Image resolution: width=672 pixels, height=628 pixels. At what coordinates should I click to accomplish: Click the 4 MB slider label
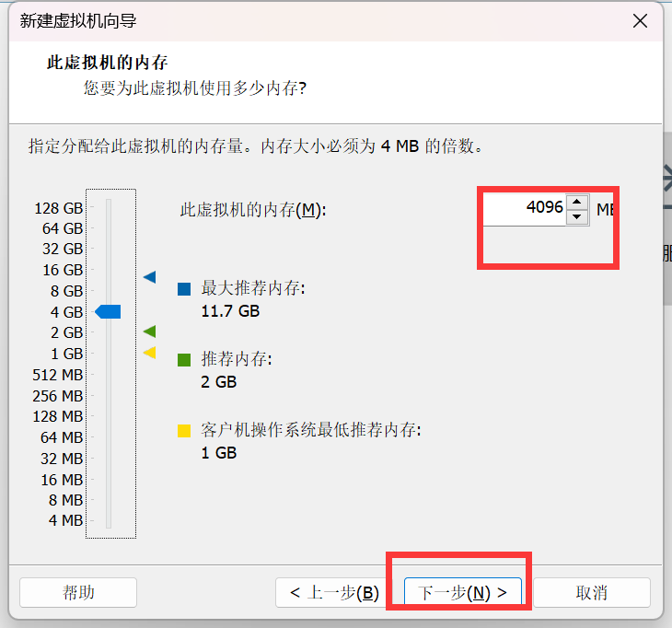pos(65,520)
